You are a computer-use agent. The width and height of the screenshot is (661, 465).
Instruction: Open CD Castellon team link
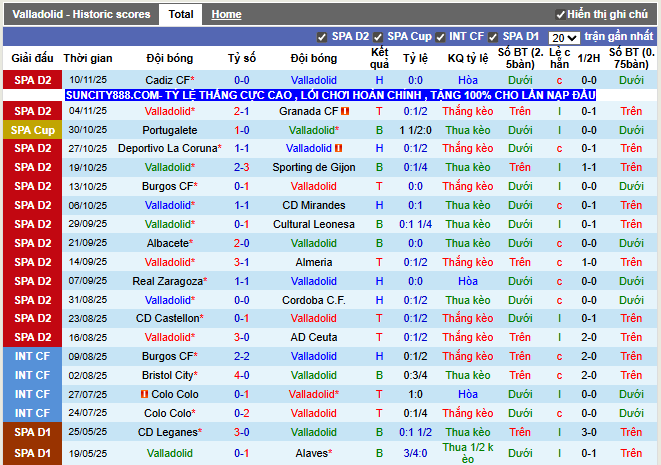(170, 318)
